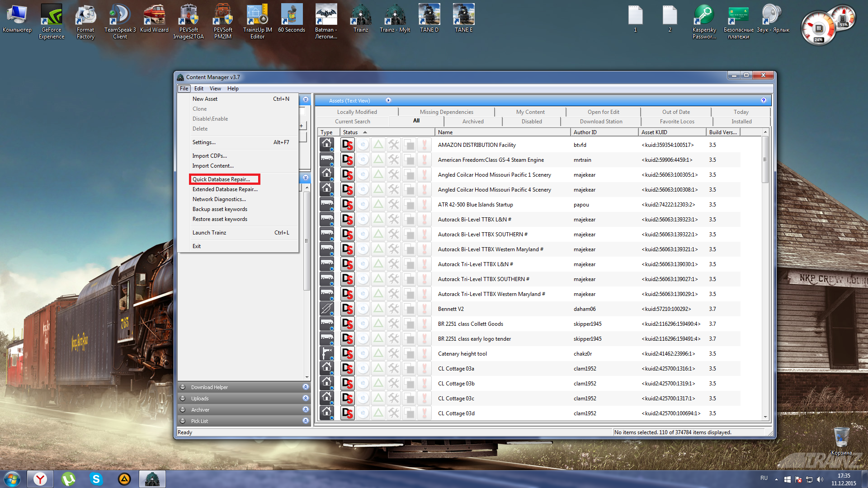Select the Autorack Tri-Level TTBX SOUTHERN asset row
Image resolution: width=868 pixels, height=488 pixels.
point(483,279)
